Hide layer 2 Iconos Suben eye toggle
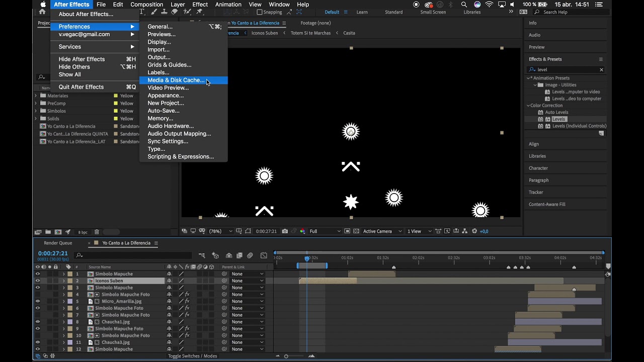The width and height of the screenshot is (644, 362). click(37, 281)
